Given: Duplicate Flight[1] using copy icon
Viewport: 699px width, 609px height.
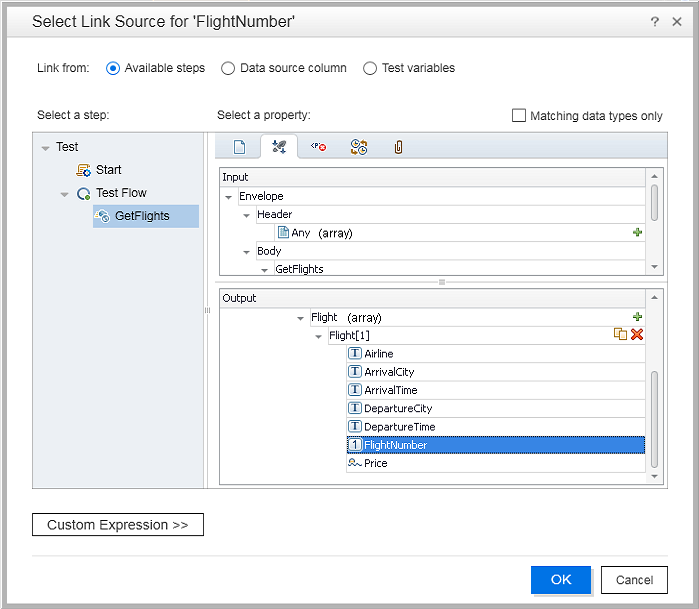Looking at the screenshot, I should 620,335.
